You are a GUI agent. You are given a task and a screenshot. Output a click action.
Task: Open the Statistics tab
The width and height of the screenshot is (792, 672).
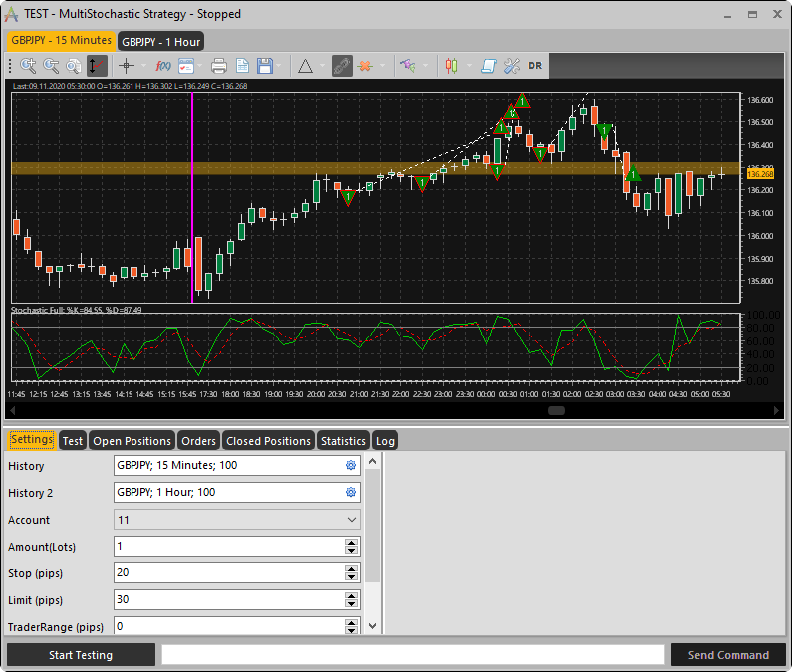(343, 441)
